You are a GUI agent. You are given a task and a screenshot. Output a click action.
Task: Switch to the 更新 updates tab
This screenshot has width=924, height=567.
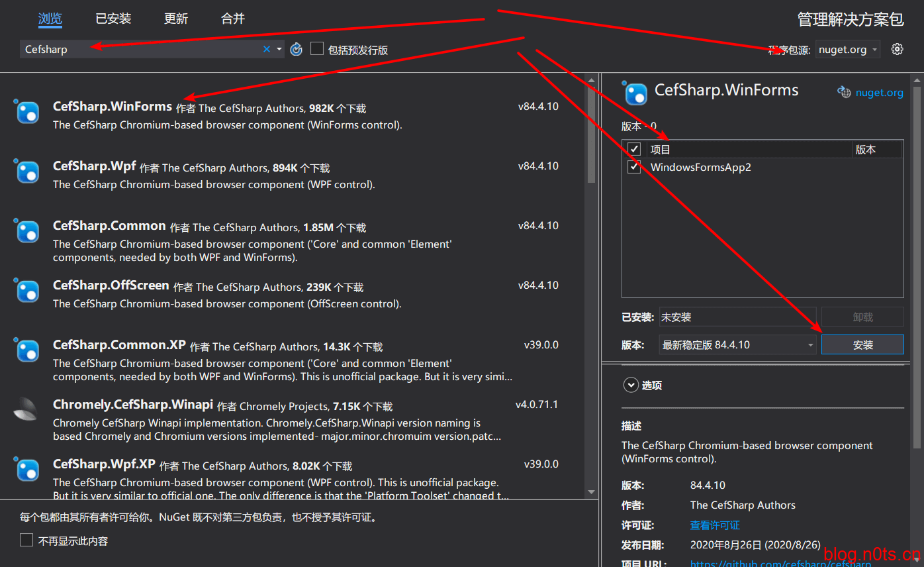pyautogui.click(x=176, y=19)
